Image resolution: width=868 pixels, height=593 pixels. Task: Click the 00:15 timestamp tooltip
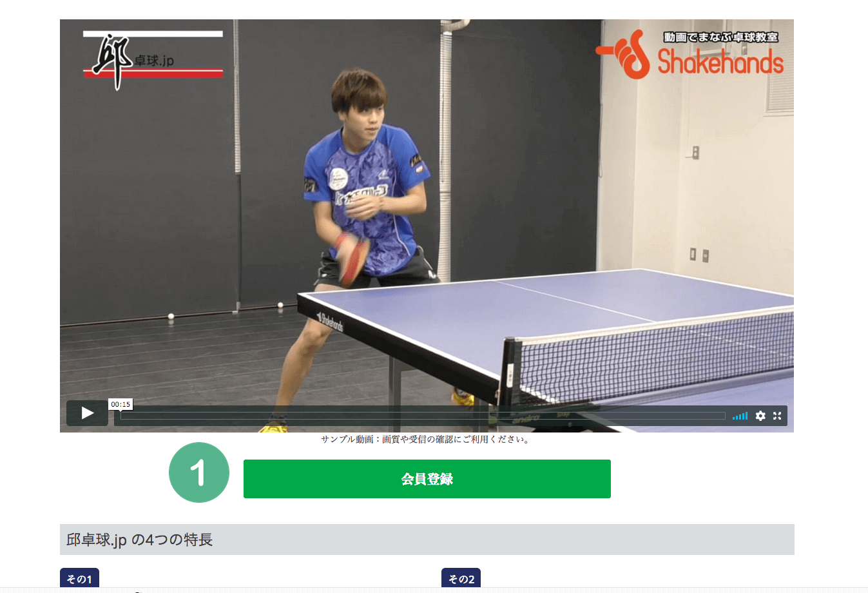[x=121, y=404]
